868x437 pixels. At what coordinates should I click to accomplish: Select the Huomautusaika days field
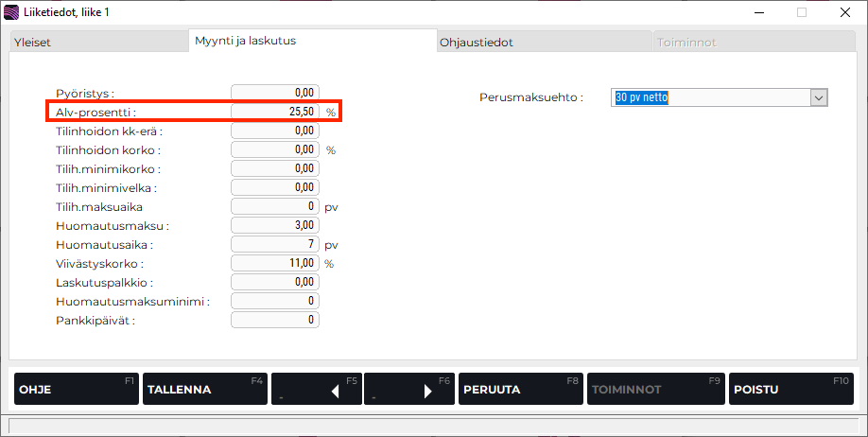(275, 244)
